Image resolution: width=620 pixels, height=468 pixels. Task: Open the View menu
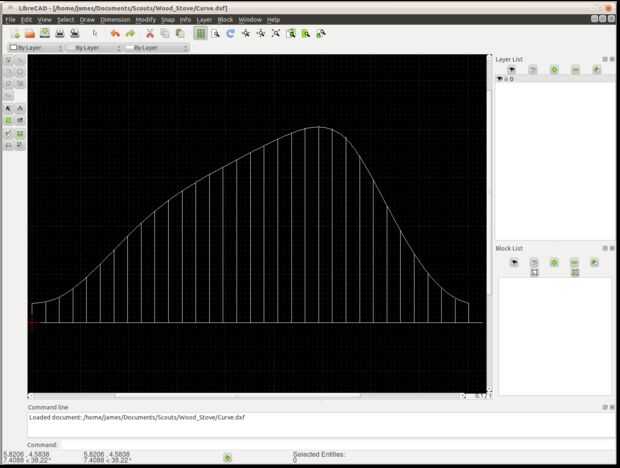[x=44, y=19]
